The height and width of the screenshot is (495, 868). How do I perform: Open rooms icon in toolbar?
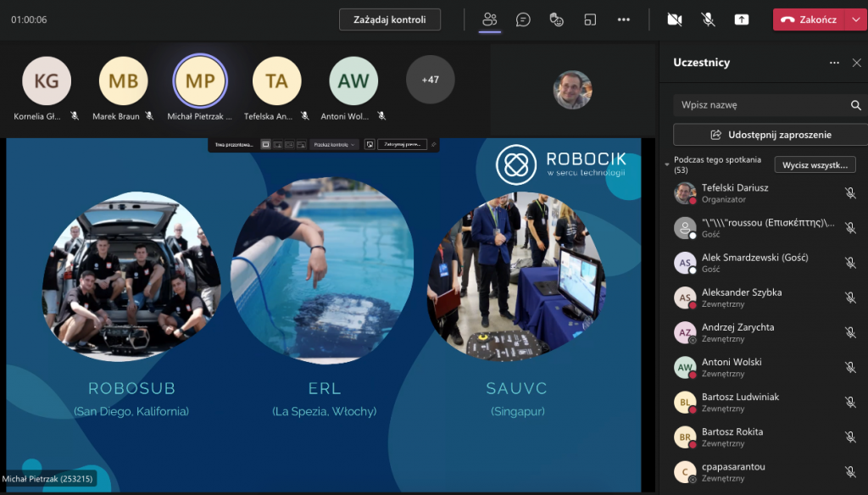point(590,19)
